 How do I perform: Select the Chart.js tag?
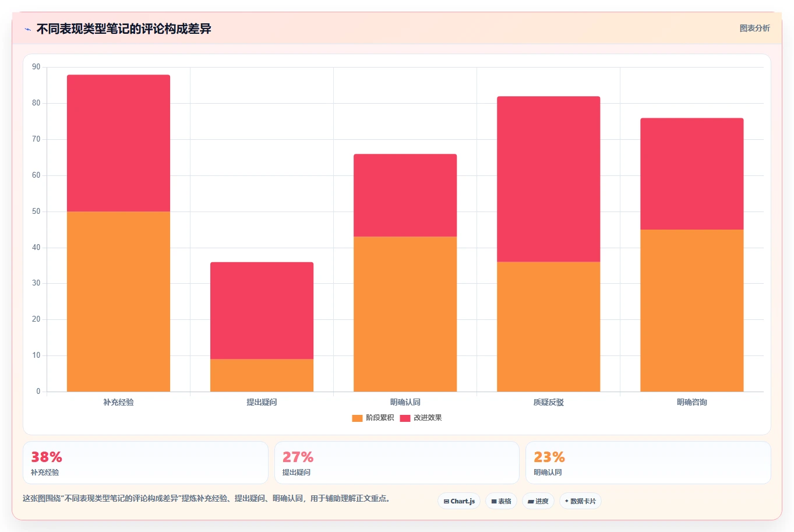pyautogui.click(x=459, y=501)
